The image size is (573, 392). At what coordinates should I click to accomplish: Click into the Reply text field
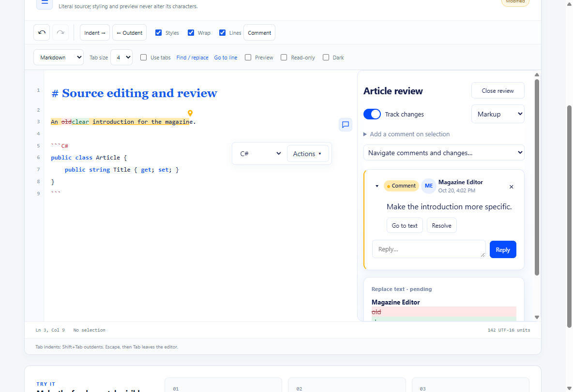coord(429,249)
